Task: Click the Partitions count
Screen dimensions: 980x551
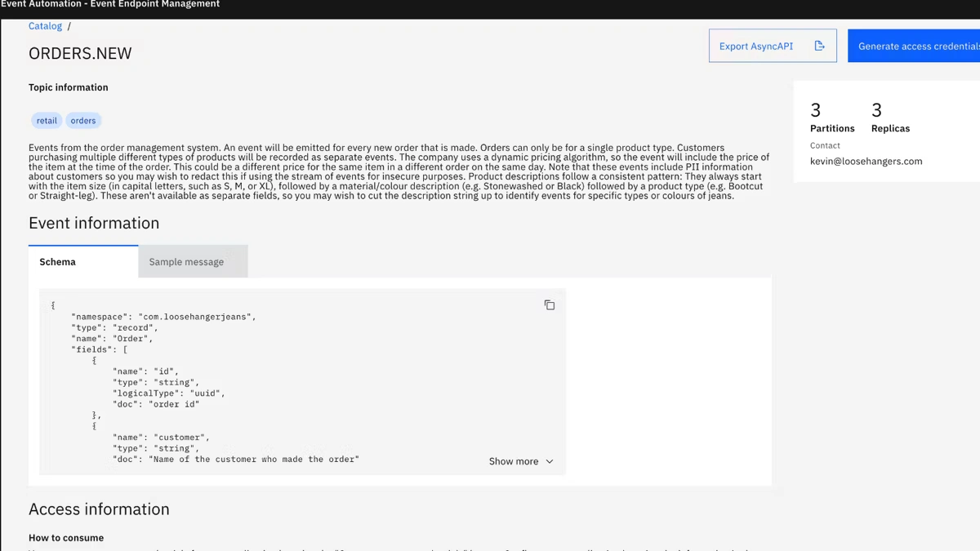Action: pyautogui.click(x=815, y=110)
